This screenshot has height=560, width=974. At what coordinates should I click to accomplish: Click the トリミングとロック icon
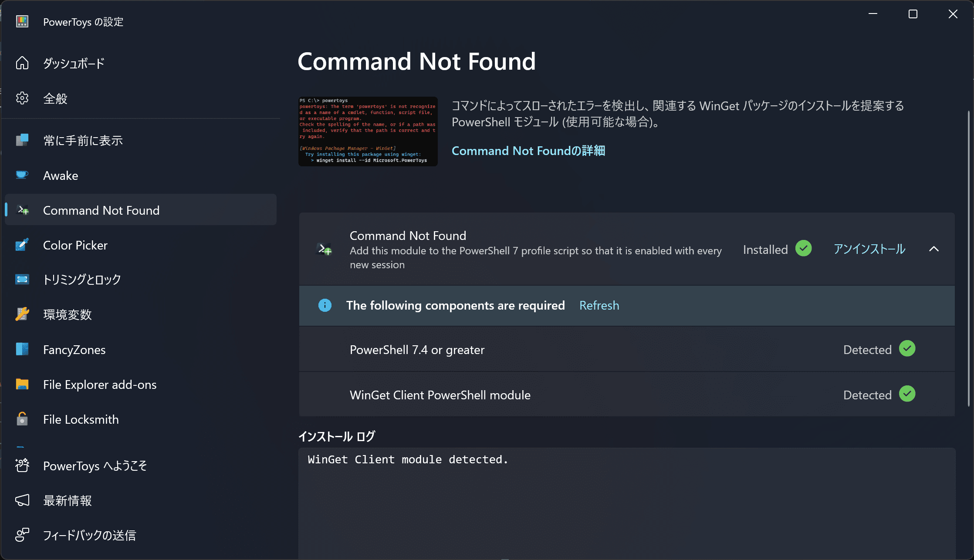click(22, 279)
